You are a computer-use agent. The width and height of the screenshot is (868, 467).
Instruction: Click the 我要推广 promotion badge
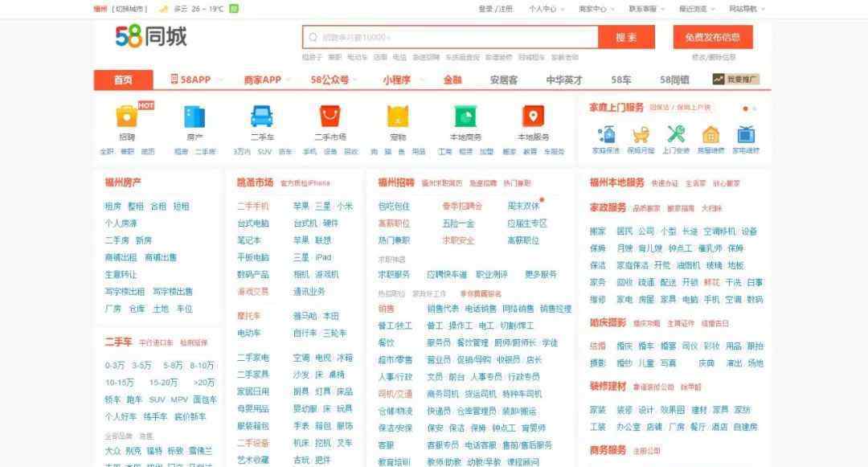click(x=736, y=79)
